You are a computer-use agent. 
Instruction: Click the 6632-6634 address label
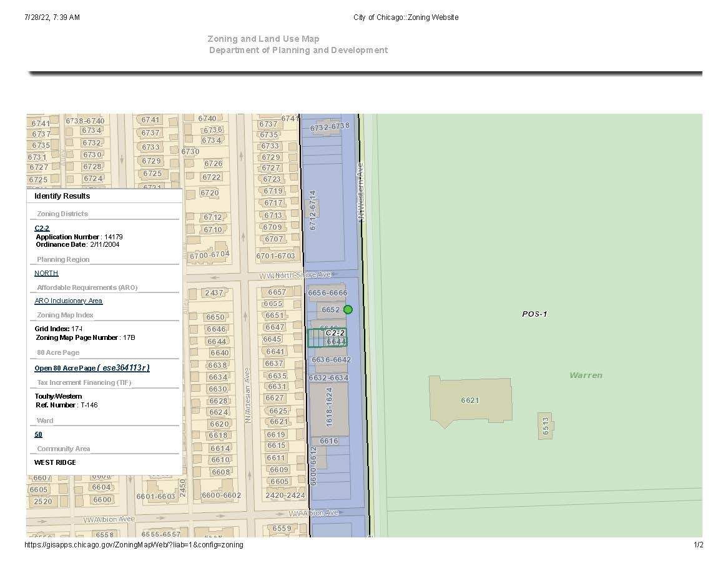click(x=328, y=377)
